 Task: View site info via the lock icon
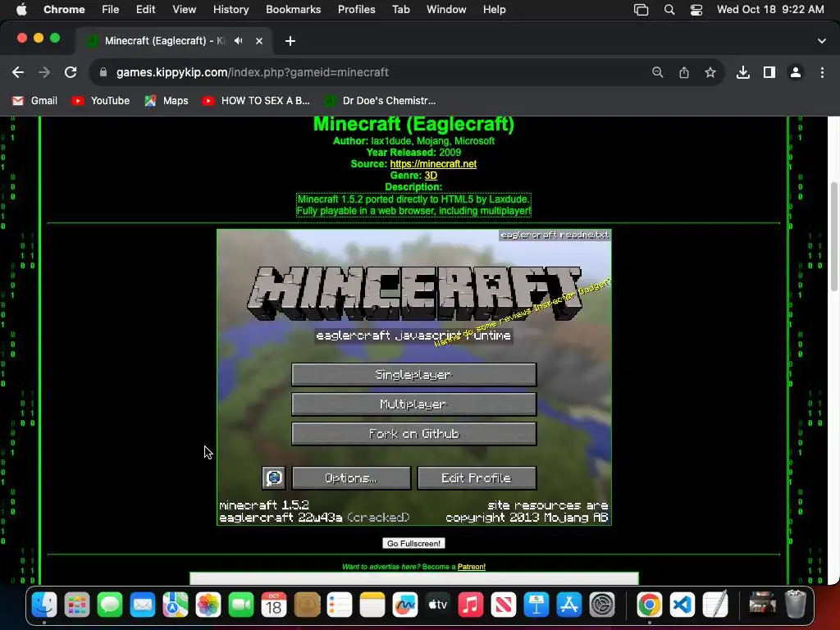pyautogui.click(x=103, y=72)
